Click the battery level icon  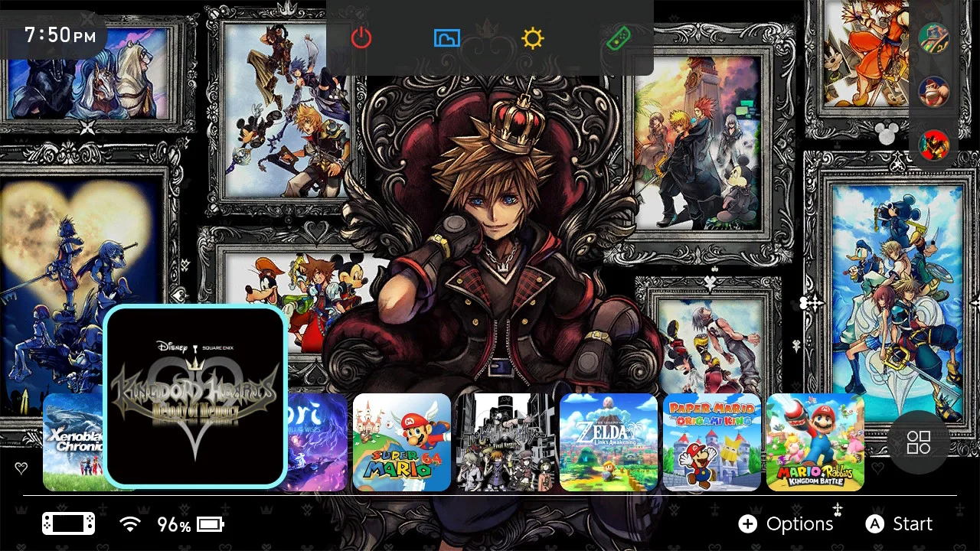pos(211,524)
